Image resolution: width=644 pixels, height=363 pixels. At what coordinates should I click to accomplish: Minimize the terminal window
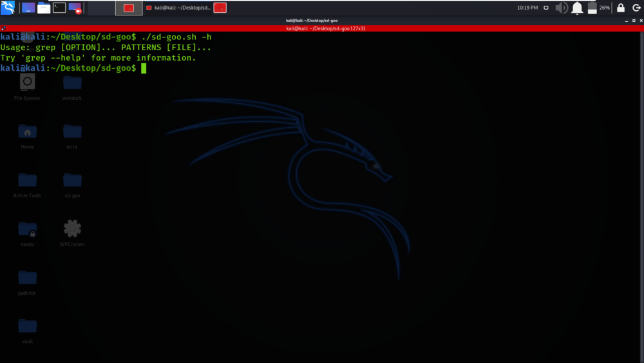point(627,21)
